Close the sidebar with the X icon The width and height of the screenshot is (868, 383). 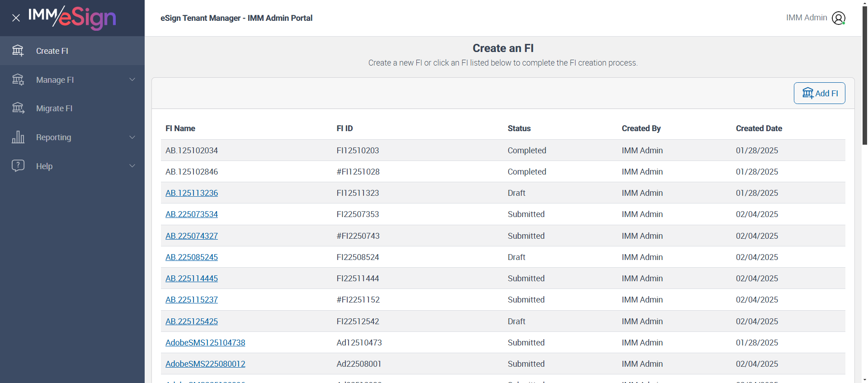(16, 18)
